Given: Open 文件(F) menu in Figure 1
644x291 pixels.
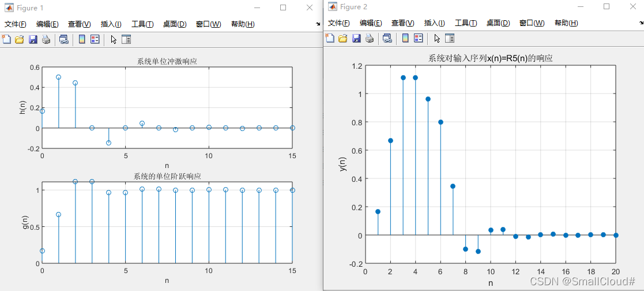Looking at the screenshot, I should click(15, 24).
